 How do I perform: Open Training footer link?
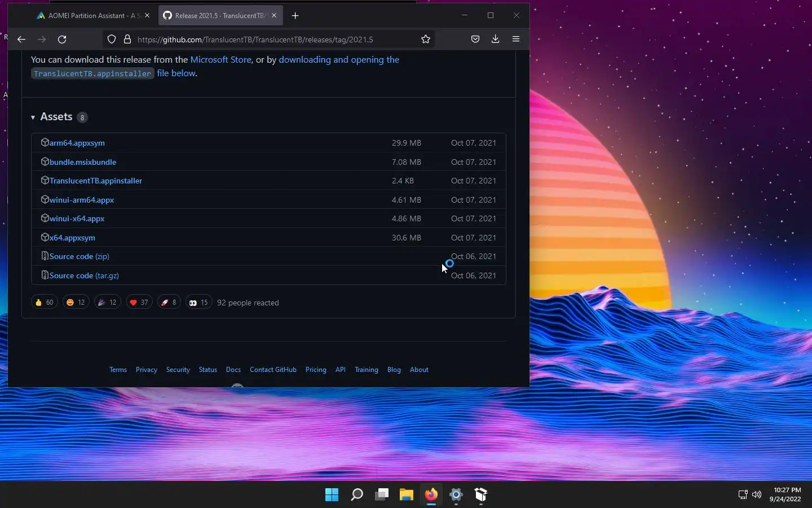(x=366, y=370)
